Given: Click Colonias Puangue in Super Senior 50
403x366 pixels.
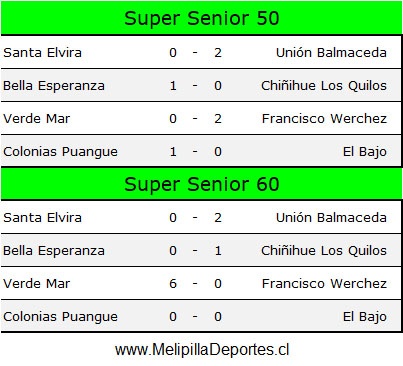Looking at the screenshot, I should [60, 152].
